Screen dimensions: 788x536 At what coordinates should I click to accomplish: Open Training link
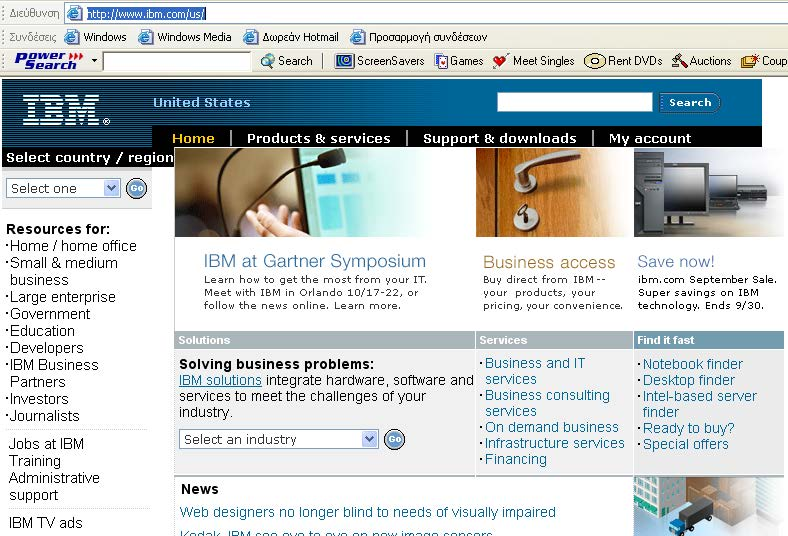[x=35, y=461]
